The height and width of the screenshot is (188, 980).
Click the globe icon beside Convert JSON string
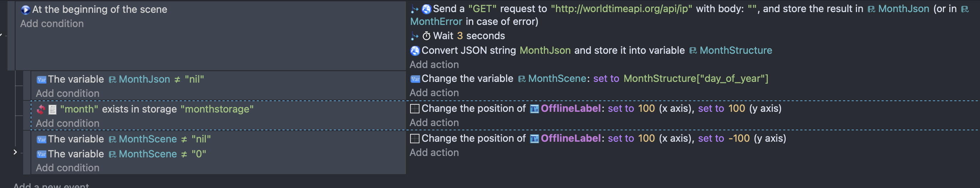[415, 51]
